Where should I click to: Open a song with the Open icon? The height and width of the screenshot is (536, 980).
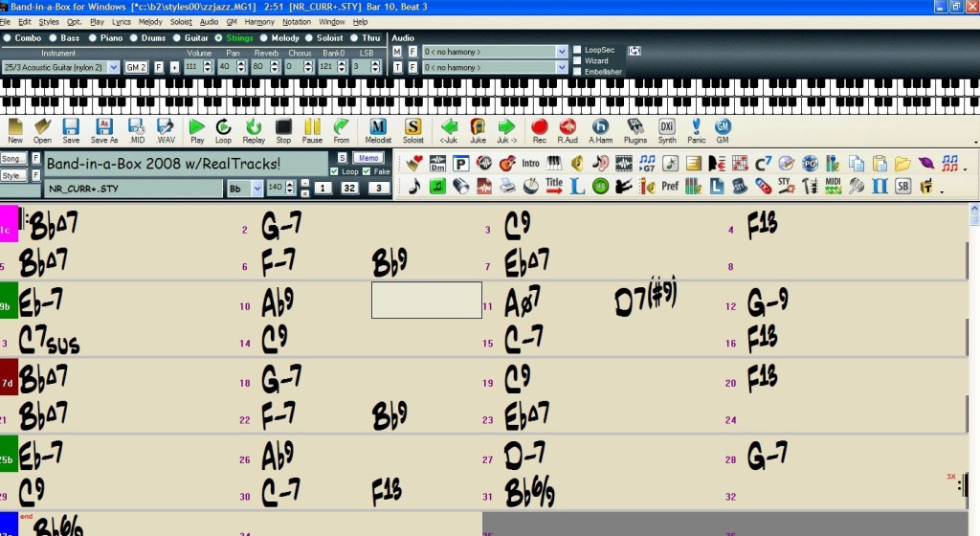tap(42, 130)
